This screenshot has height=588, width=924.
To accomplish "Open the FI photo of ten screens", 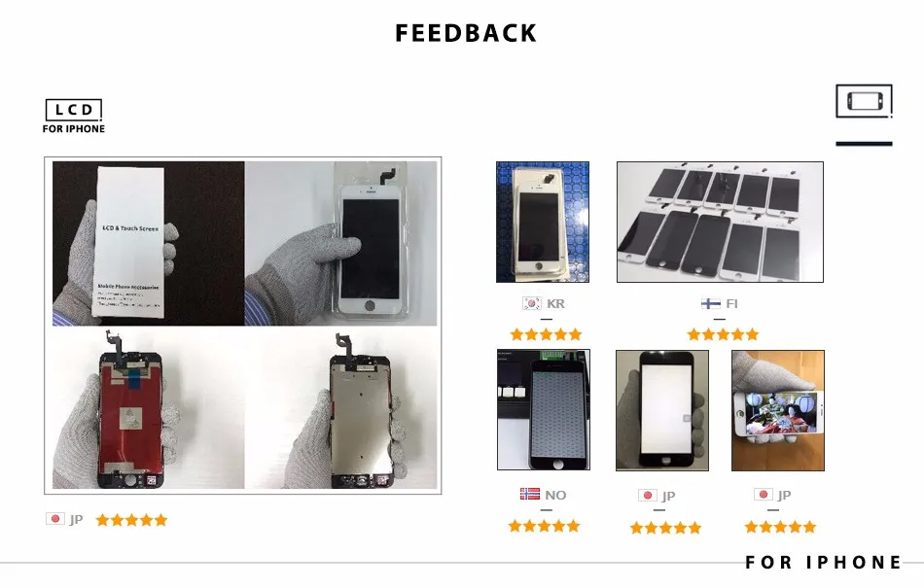I will [720, 222].
